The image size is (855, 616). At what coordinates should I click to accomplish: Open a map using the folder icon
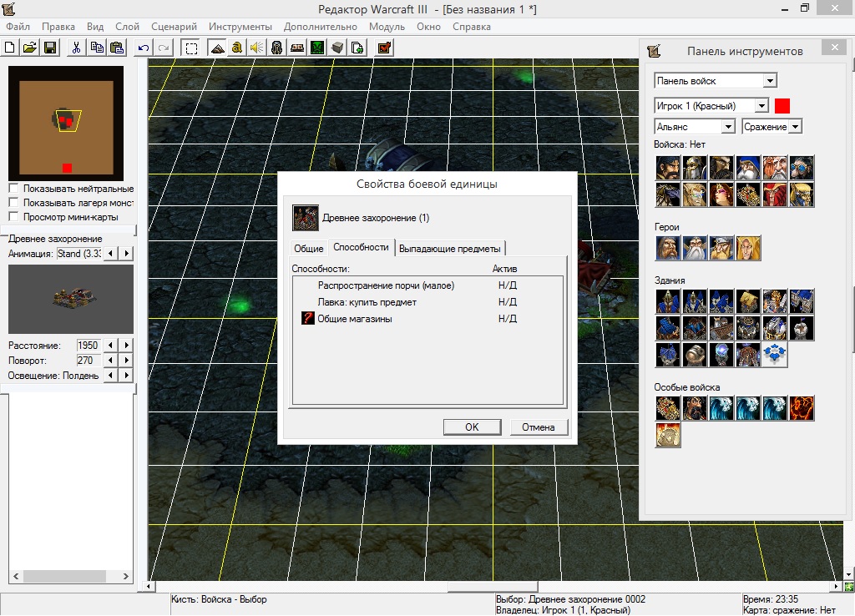click(x=29, y=48)
